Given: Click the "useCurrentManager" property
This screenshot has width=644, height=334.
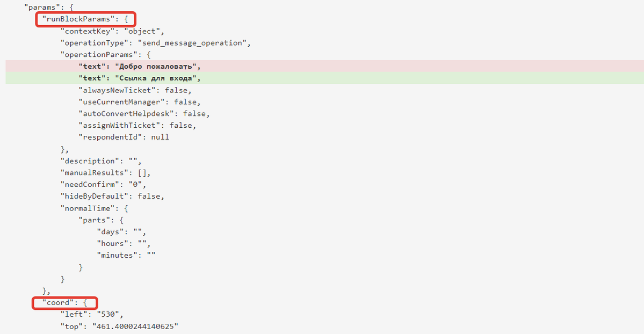Looking at the screenshot, I should [x=140, y=102].
